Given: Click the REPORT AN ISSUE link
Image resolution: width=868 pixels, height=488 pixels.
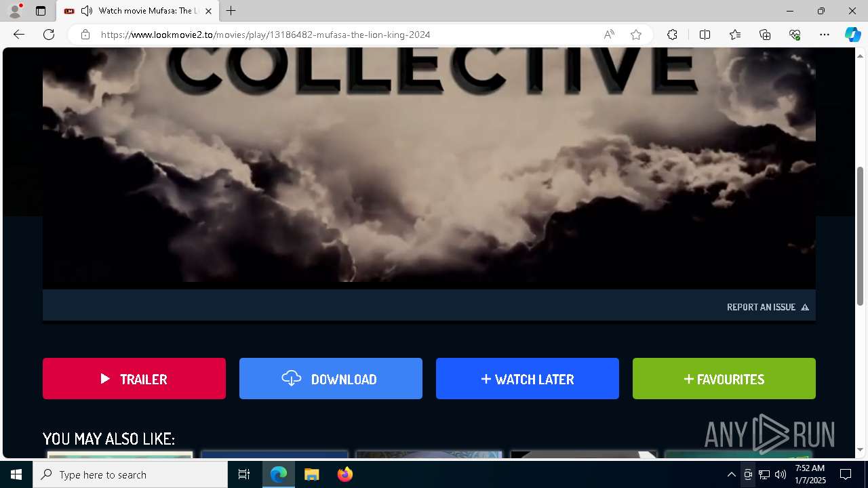Looking at the screenshot, I should tap(768, 307).
